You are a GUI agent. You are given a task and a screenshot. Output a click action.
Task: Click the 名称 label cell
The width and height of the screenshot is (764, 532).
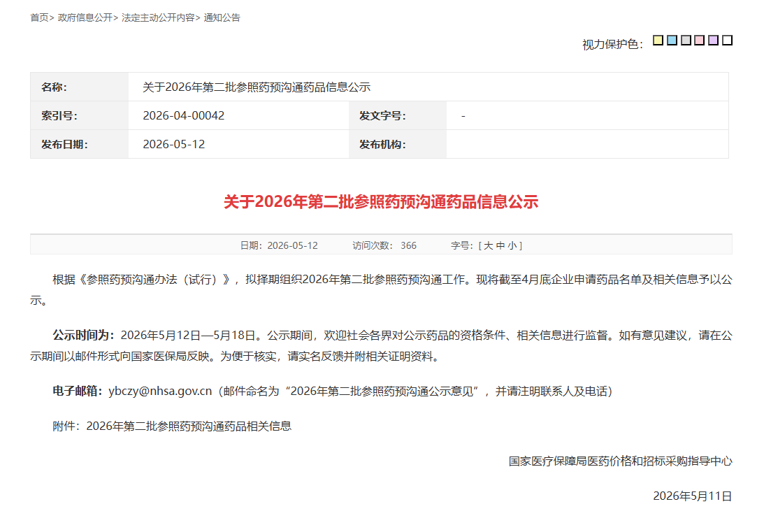click(80, 87)
